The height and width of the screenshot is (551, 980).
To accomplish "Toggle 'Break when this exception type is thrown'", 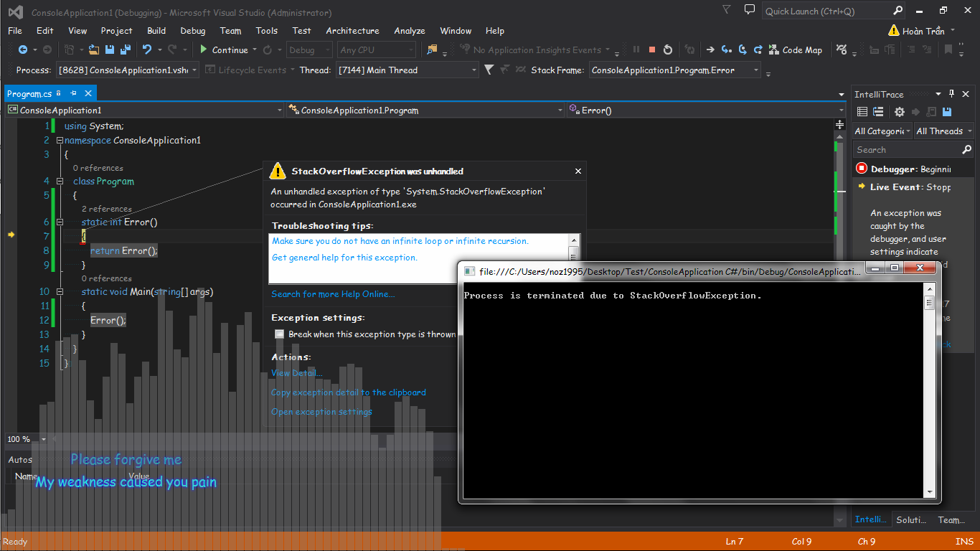I will coord(280,334).
